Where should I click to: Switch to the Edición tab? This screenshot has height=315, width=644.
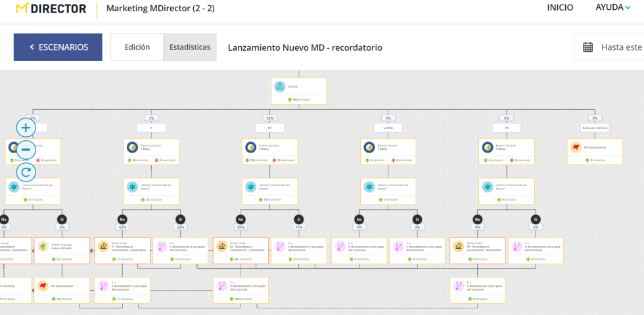point(137,47)
